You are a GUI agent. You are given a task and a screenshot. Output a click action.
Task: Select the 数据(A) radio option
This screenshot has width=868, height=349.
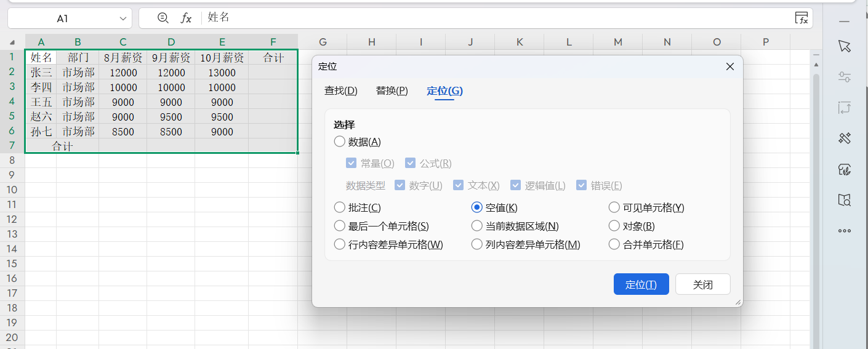pos(339,142)
